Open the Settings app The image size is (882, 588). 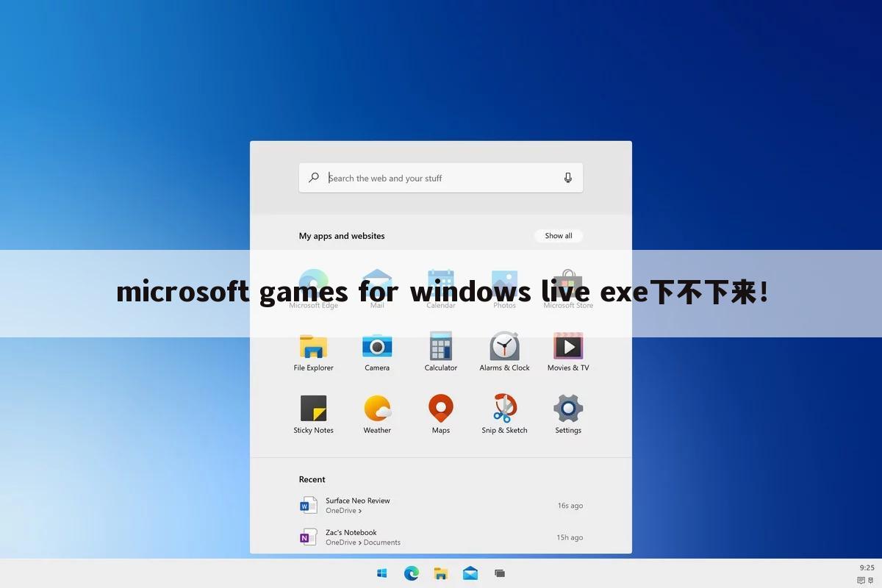click(x=568, y=408)
